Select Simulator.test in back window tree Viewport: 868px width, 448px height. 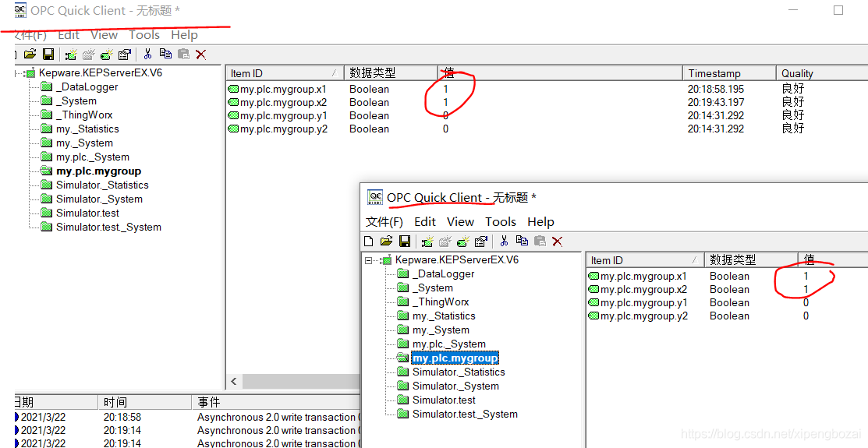pyautogui.click(x=87, y=213)
